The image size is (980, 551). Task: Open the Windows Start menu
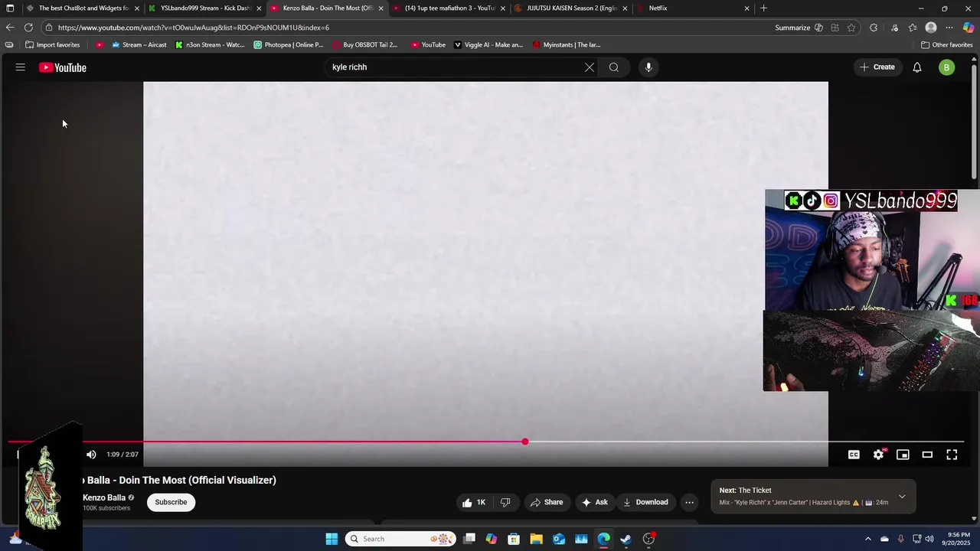(x=332, y=539)
